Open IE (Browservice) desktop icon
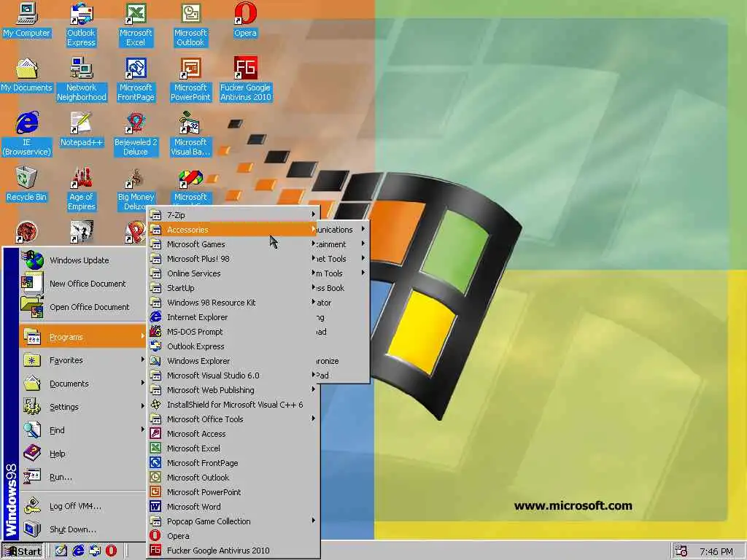 click(x=27, y=134)
